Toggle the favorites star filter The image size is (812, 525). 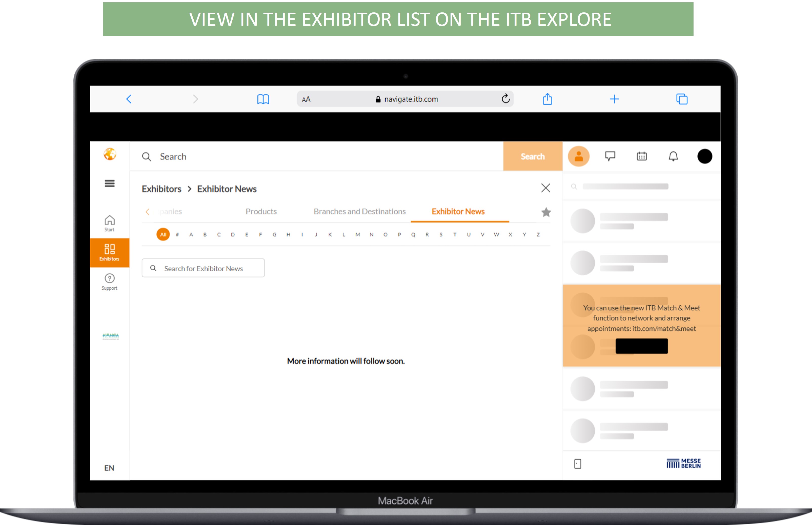[546, 212]
